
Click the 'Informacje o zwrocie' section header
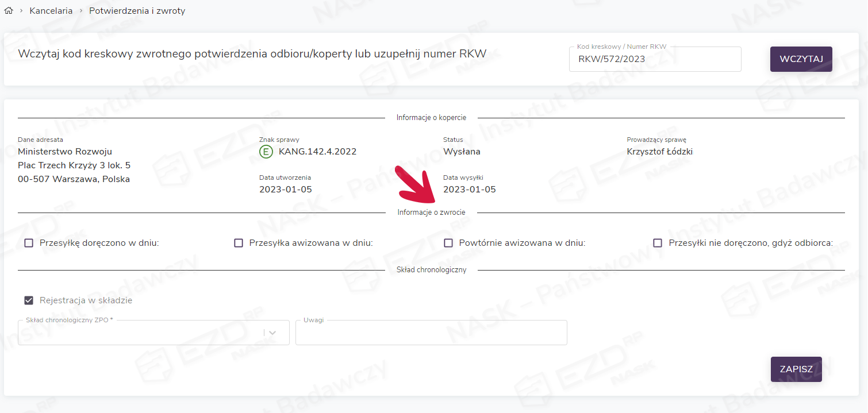point(431,213)
